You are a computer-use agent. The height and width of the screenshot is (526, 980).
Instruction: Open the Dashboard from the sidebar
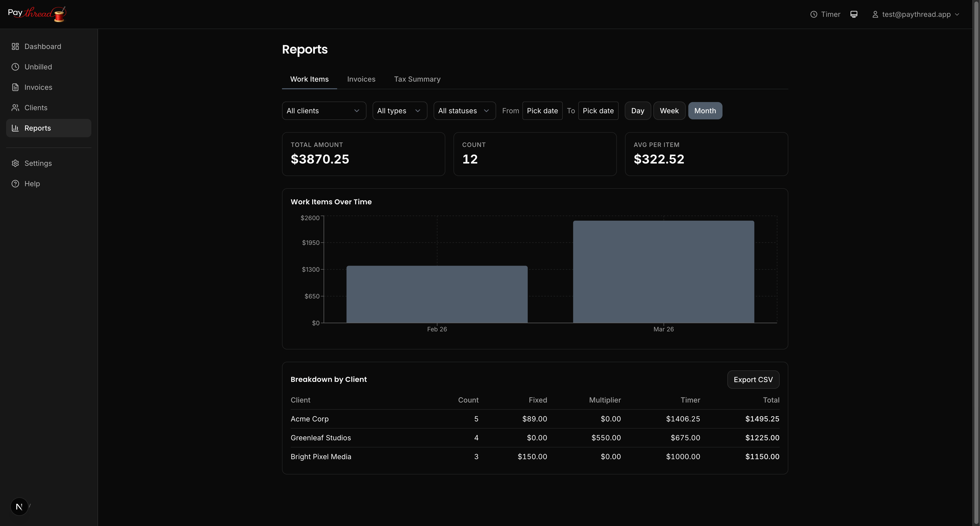click(x=43, y=46)
